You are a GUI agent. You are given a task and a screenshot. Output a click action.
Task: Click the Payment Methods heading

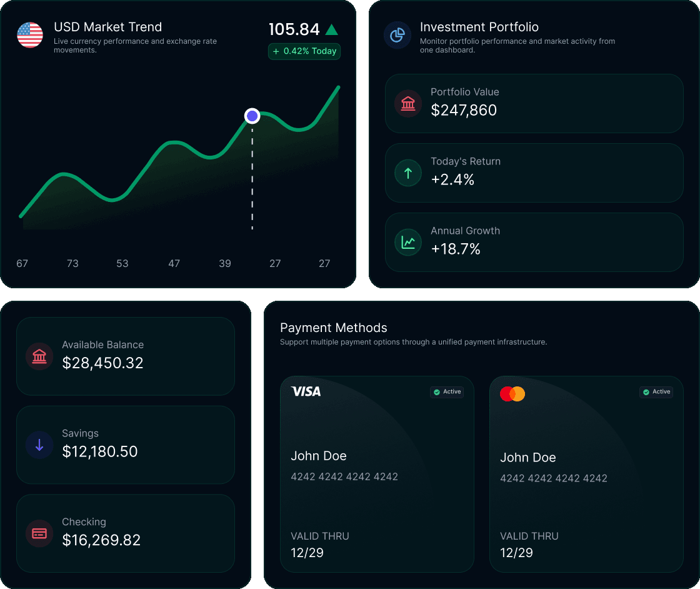(x=334, y=328)
